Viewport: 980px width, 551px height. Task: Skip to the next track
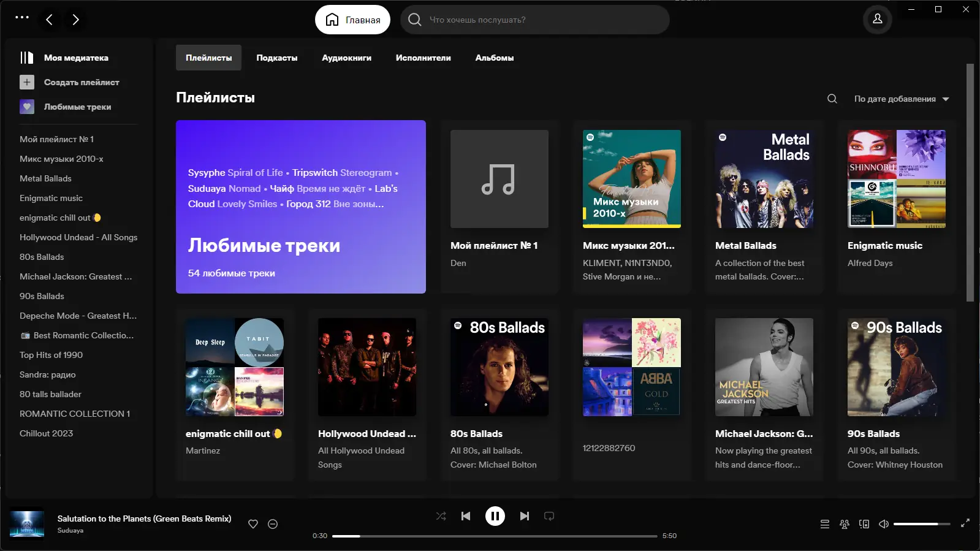[x=525, y=516]
